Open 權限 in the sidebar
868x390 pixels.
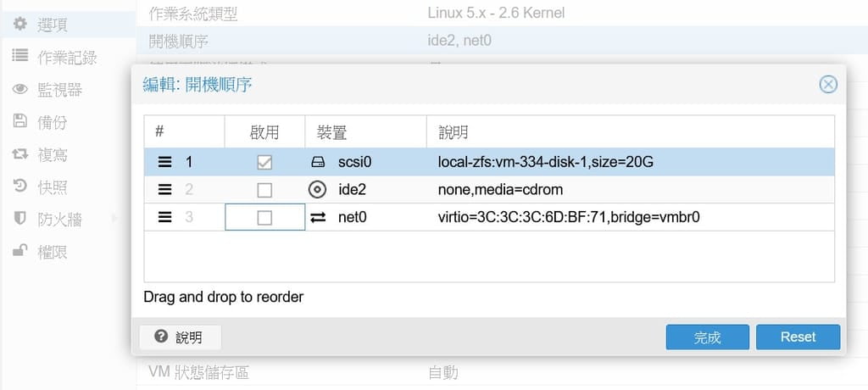click(x=52, y=252)
